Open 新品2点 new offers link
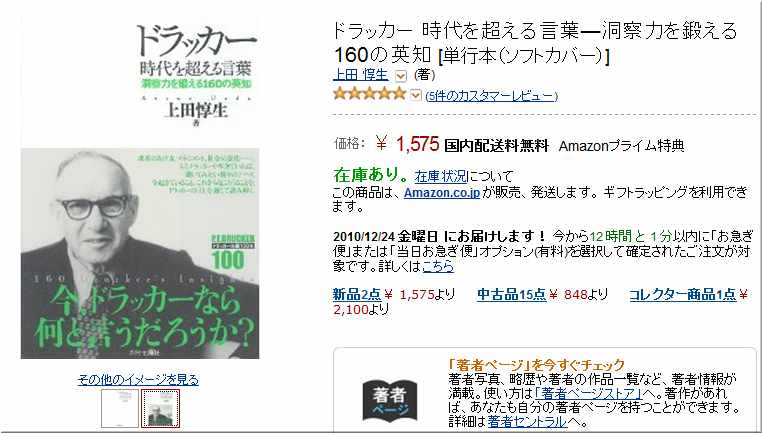Image resolution: width=762 pixels, height=433 pixels. (357, 294)
